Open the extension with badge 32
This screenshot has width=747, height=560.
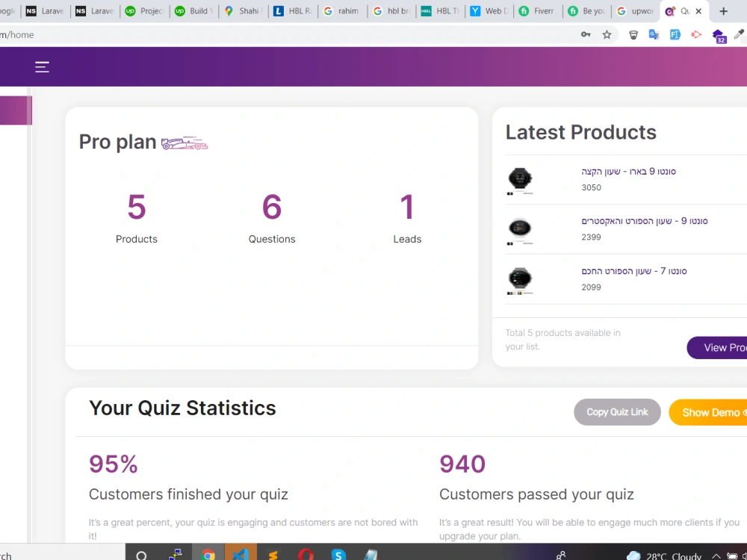coord(719,35)
